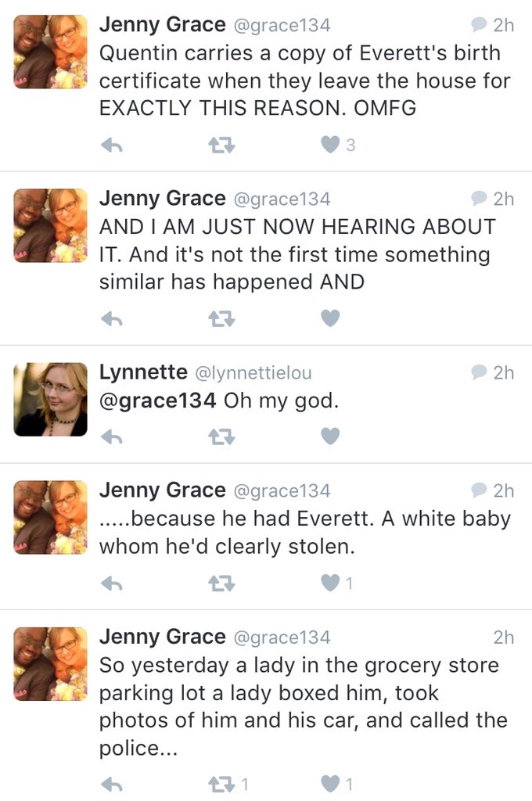Viewport: 532px width, 801px height.
Task: Like the birth certificate tweet
Action: pyautogui.click(x=331, y=145)
